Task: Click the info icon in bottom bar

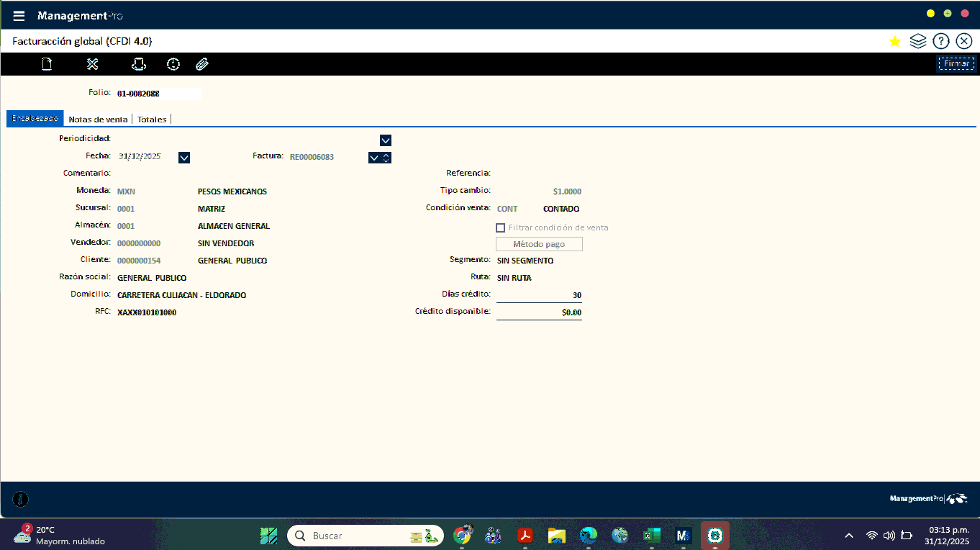Action: click(21, 499)
